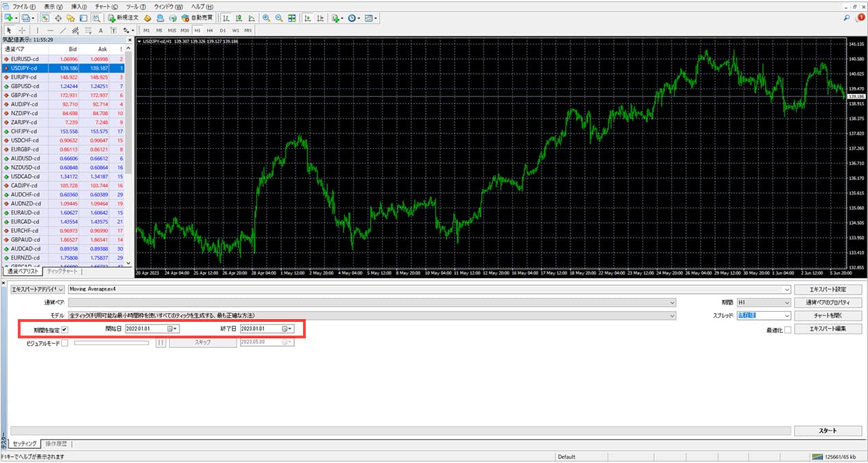Select the text label 'A' tool
The height and width of the screenshot is (463, 868).
(x=100, y=30)
